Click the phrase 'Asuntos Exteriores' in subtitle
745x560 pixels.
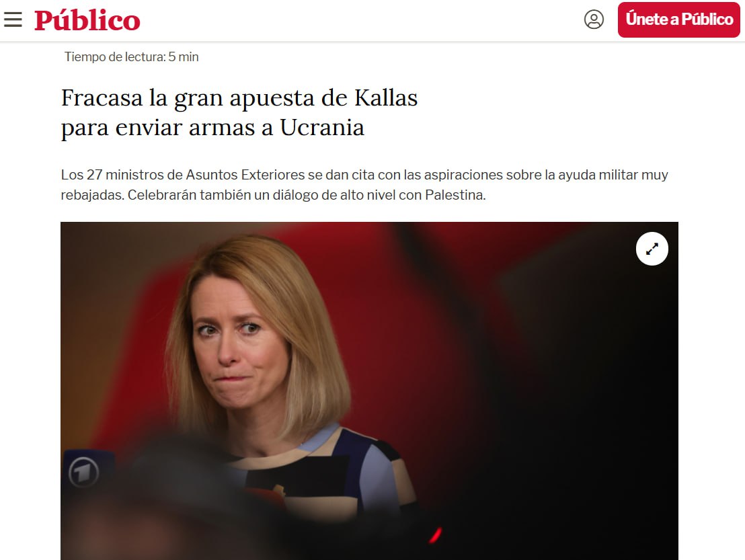pos(245,175)
